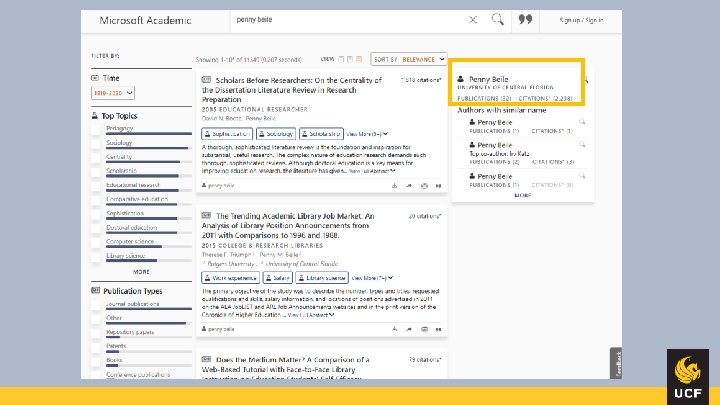Click the Sociology topic tag on first result
Screen dimensions: 720x405
tap(276, 134)
